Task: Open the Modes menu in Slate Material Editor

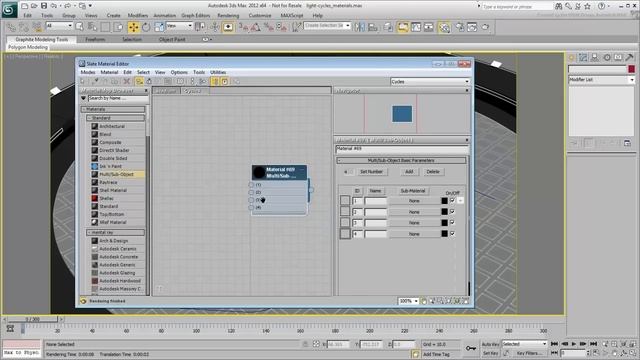Action: pyautogui.click(x=88, y=72)
